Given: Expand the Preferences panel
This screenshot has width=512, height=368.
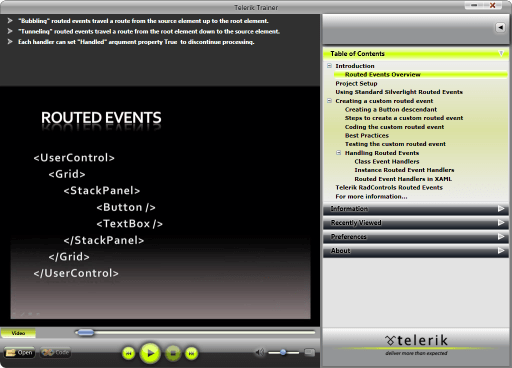Looking at the screenshot, I should (x=416, y=237).
